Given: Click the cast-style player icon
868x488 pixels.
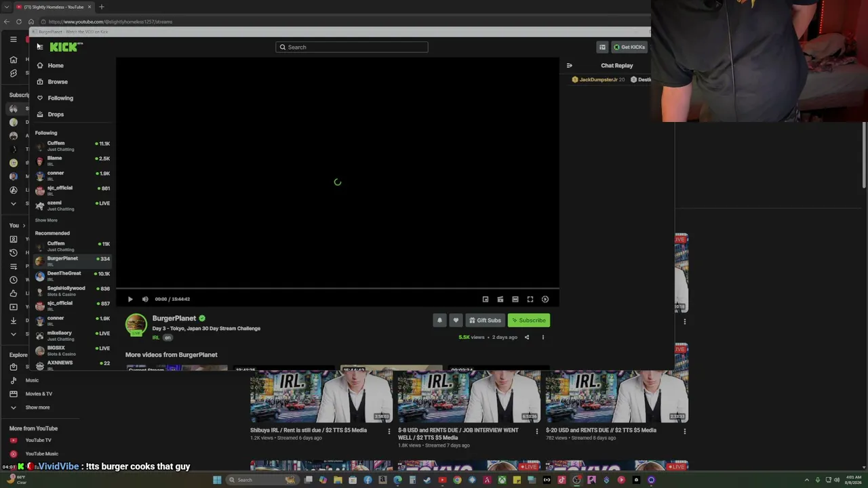Looking at the screenshot, I should [x=500, y=299].
